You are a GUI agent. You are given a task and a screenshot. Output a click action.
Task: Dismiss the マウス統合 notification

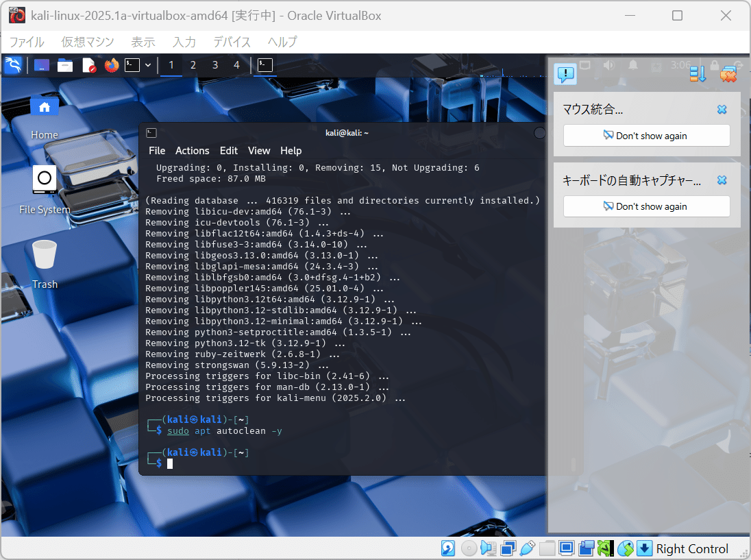(722, 110)
